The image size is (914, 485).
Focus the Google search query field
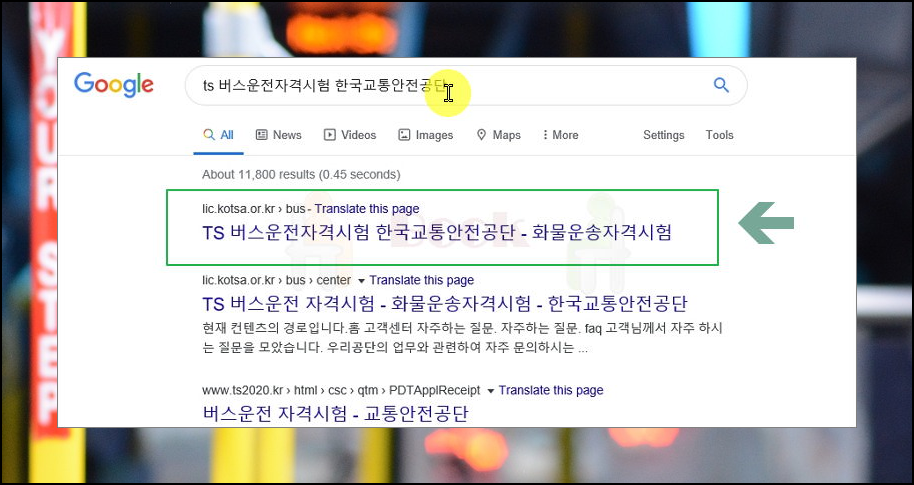coord(466,86)
